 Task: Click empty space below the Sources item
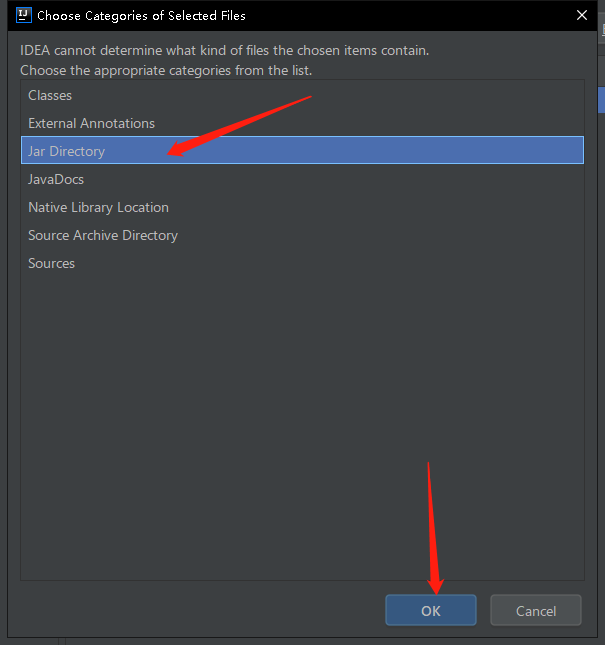tap(300, 420)
